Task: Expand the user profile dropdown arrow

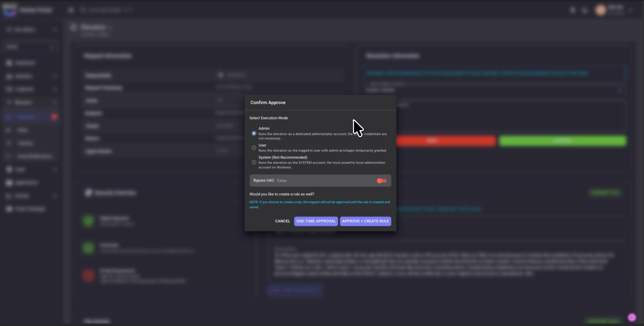Action: 630,10
